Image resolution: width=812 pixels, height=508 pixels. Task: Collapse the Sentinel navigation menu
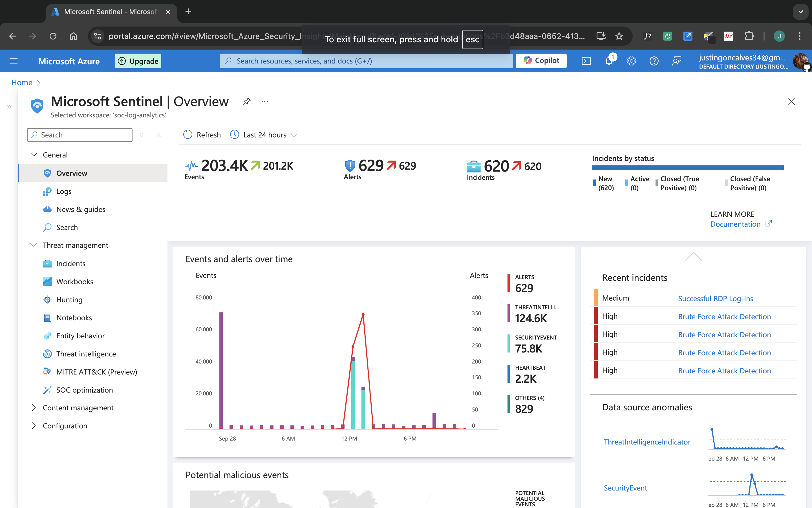[x=158, y=135]
